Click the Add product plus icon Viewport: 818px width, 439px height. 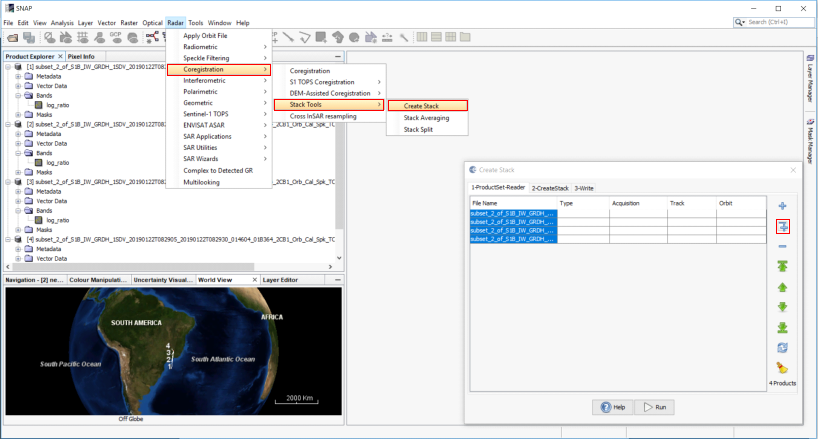(782, 206)
